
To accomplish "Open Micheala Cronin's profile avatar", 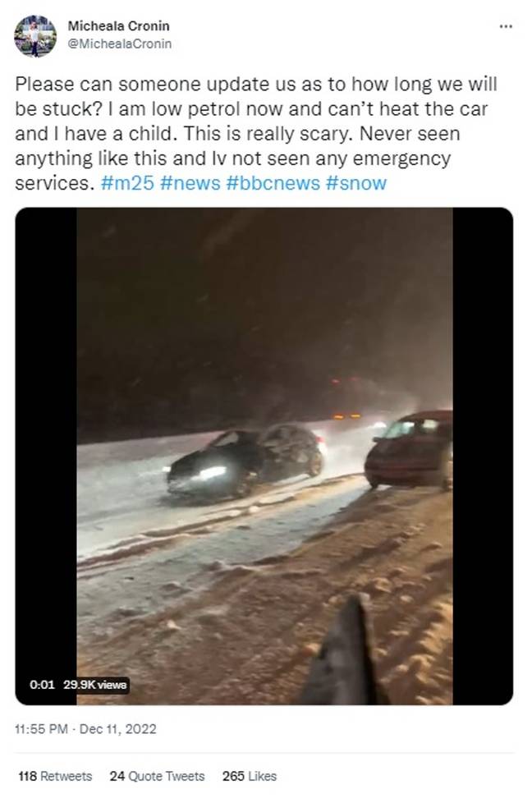I will coord(35,36).
